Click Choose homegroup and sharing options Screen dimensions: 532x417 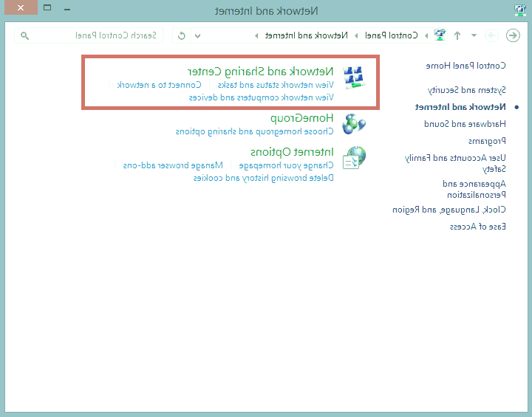pyautogui.click(x=254, y=131)
